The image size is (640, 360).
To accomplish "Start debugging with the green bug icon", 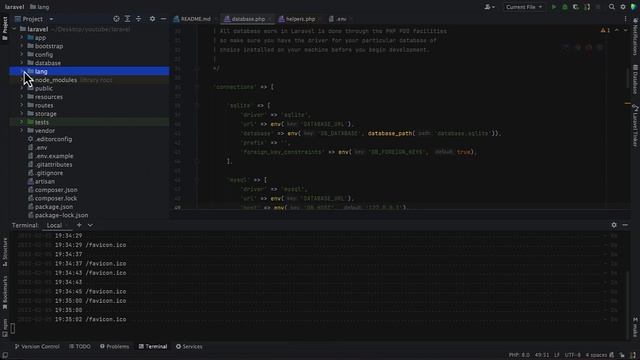I will pyautogui.click(x=565, y=7).
